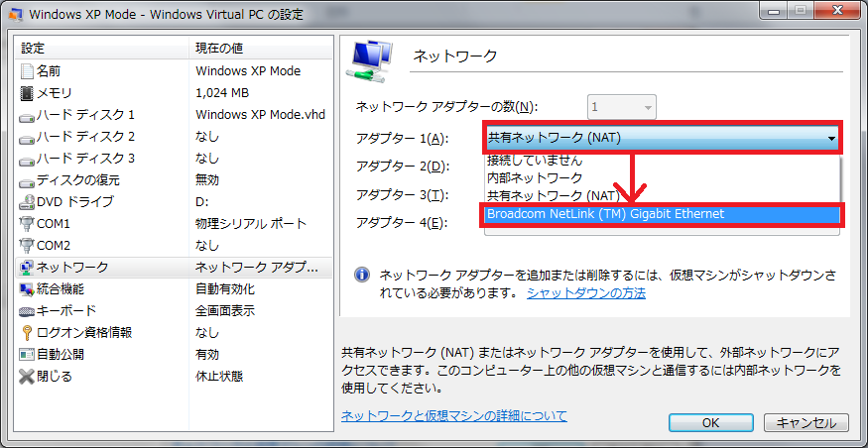Open the シャットダウンの方法 link
This screenshot has height=448, width=868.
[x=585, y=292]
